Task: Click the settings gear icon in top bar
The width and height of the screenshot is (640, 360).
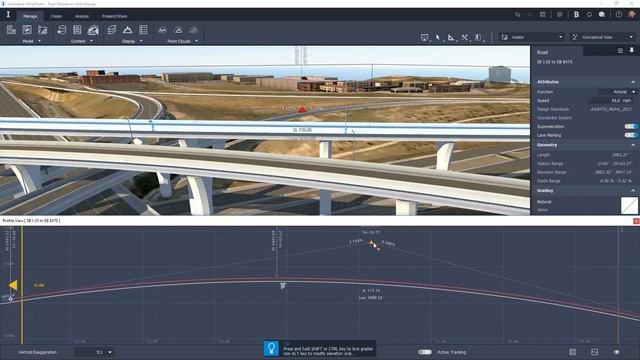Action: (560, 15)
